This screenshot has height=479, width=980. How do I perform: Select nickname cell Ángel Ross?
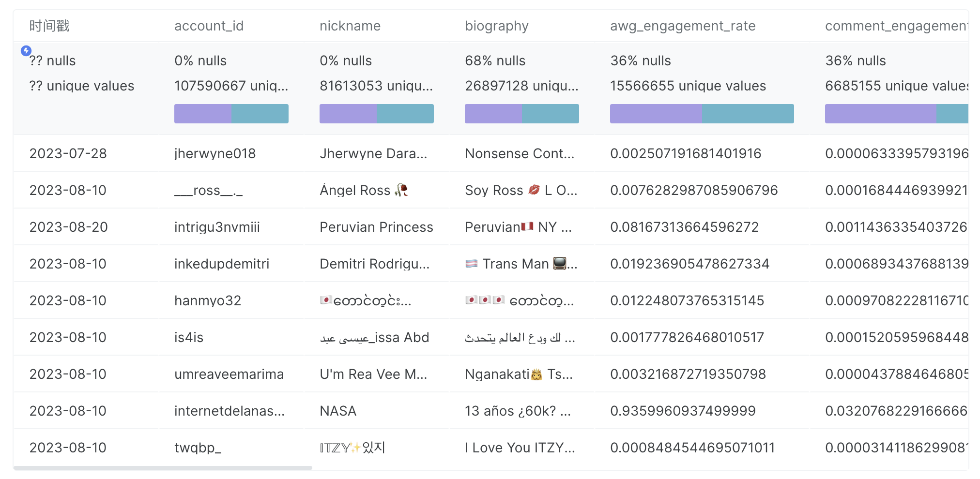click(x=364, y=190)
